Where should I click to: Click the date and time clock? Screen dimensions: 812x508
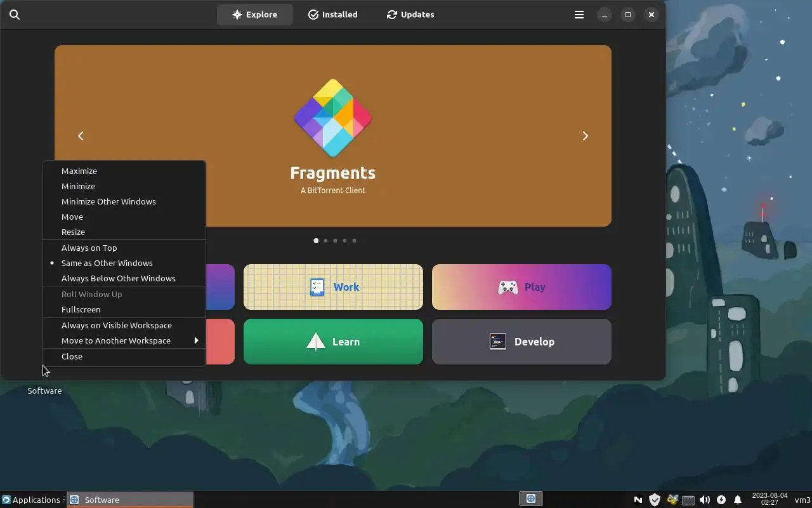click(x=769, y=499)
